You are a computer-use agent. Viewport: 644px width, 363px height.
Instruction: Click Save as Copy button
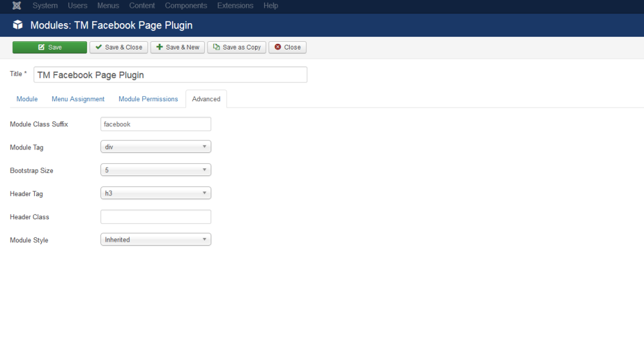point(236,47)
